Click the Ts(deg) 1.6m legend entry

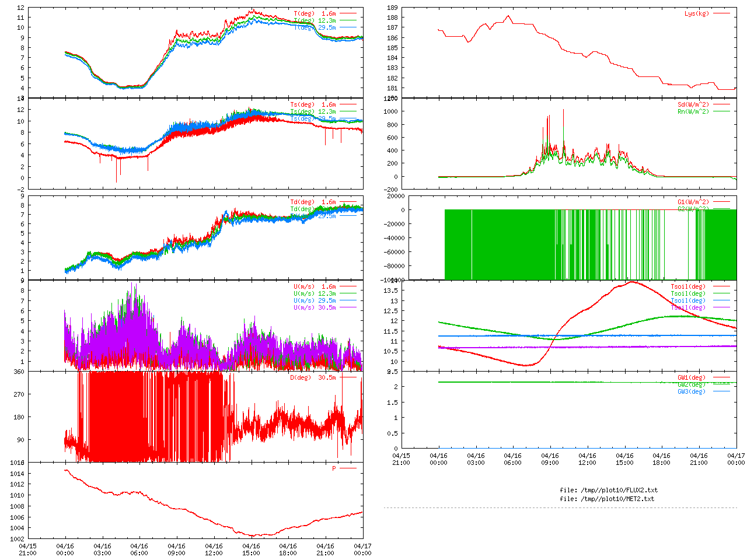pyautogui.click(x=313, y=104)
